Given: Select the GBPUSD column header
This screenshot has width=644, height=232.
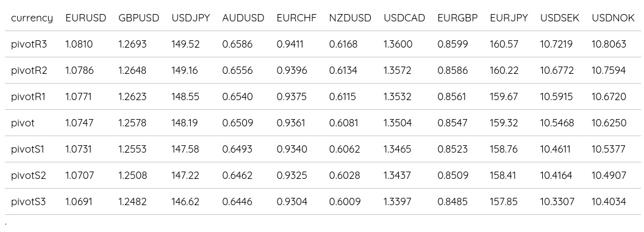Looking at the screenshot, I should click(139, 18).
